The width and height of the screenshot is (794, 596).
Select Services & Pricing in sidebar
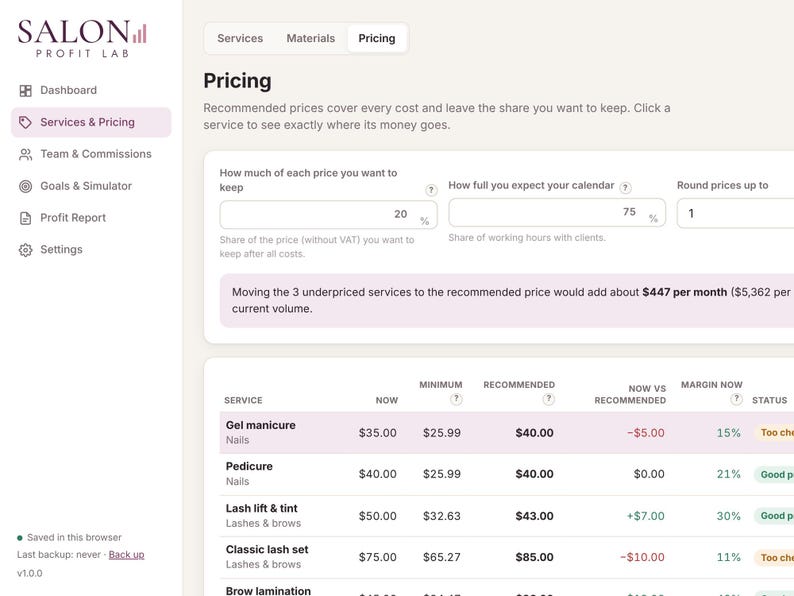click(91, 122)
